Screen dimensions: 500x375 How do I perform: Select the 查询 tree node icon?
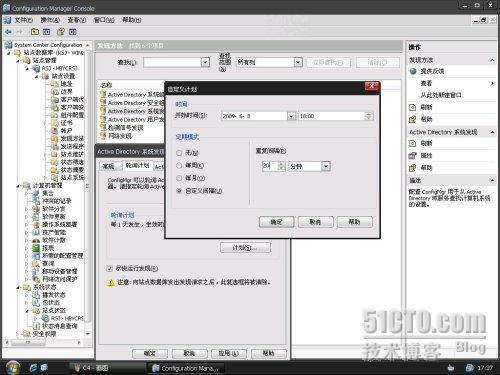[x=36, y=263]
